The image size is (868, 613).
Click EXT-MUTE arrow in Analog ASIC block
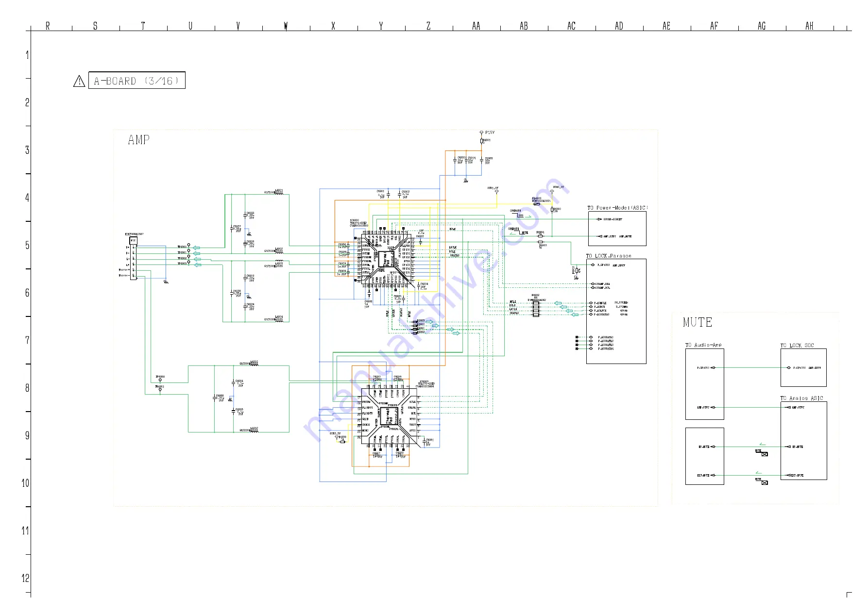pyautogui.click(x=788, y=475)
